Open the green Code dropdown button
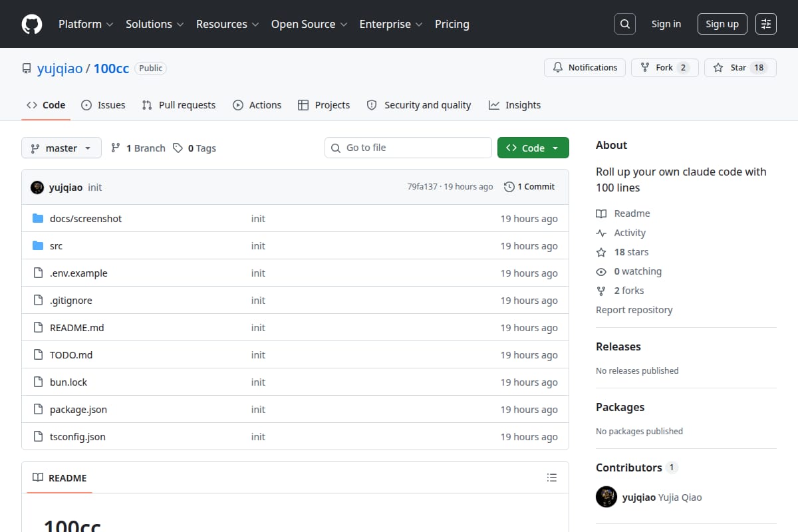 coord(533,148)
